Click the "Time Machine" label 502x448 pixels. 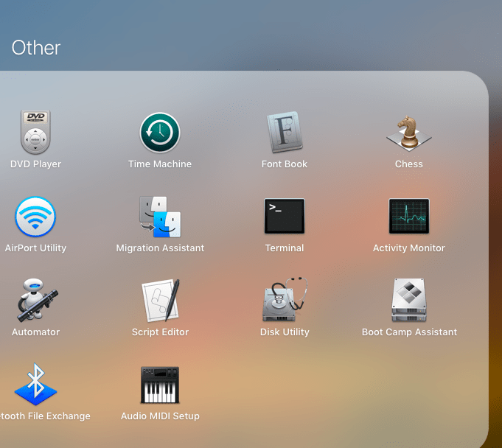tap(160, 164)
